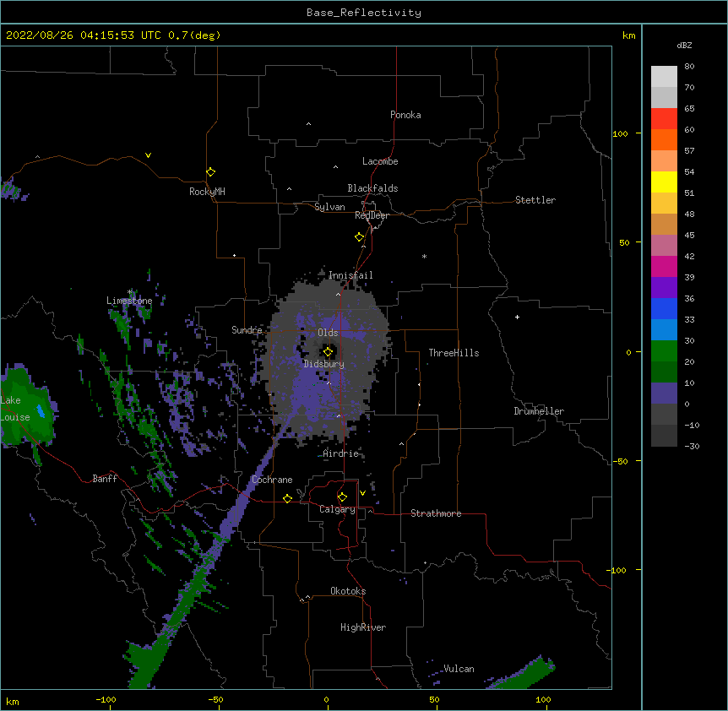This screenshot has width=728, height=711.
Task: Click the Drumheller label
Action: click(539, 411)
